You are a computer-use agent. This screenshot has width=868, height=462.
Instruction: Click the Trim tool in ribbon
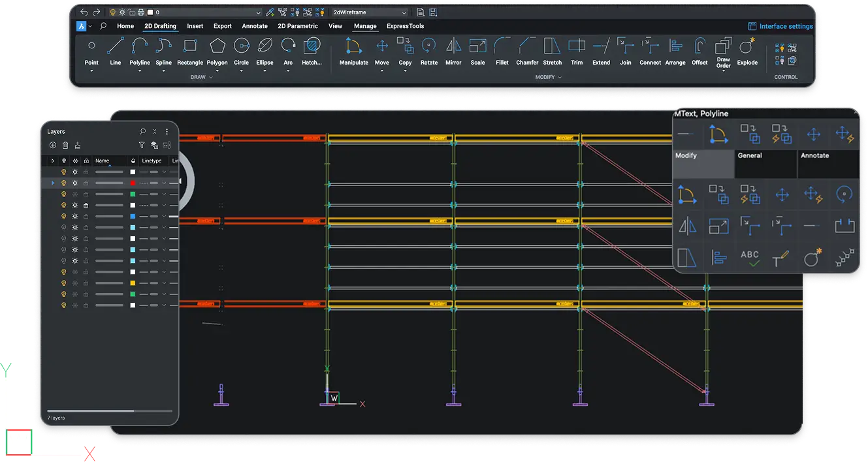coord(576,46)
